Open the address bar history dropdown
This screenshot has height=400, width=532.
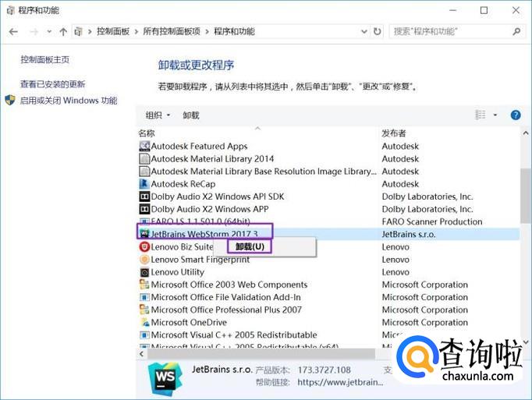[364, 31]
